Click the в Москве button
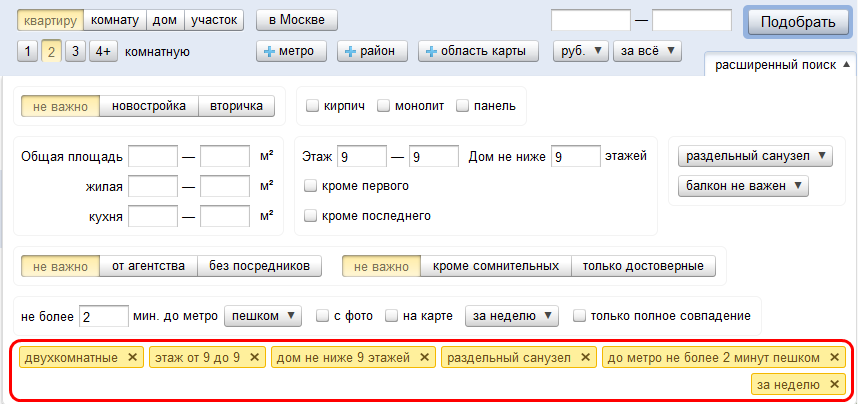The image size is (858, 404). (297, 20)
